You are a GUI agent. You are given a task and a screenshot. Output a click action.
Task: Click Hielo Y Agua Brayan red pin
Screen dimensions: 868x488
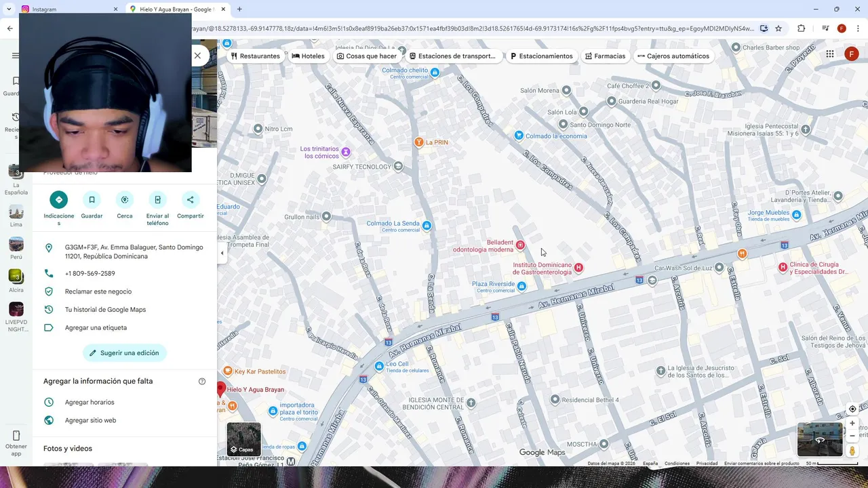220,389
